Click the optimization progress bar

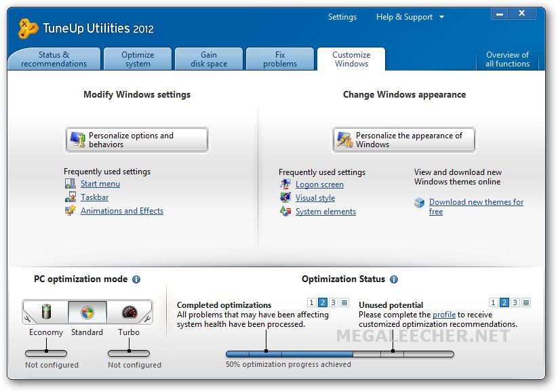[x=340, y=354]
